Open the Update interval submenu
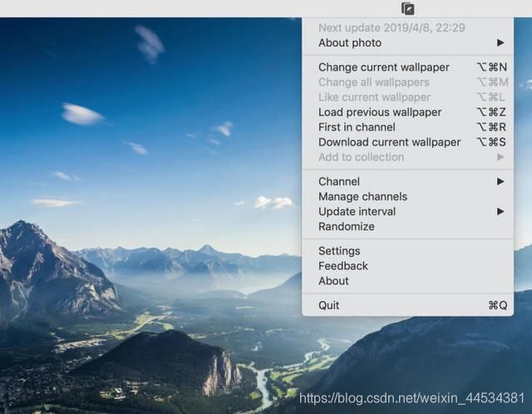Image resolution: width=532 pixels, height=414 pixels. point(407,211)
